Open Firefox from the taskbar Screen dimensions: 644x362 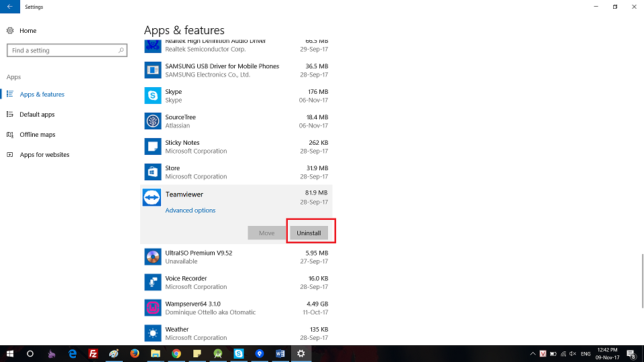[x=135, y=354]
